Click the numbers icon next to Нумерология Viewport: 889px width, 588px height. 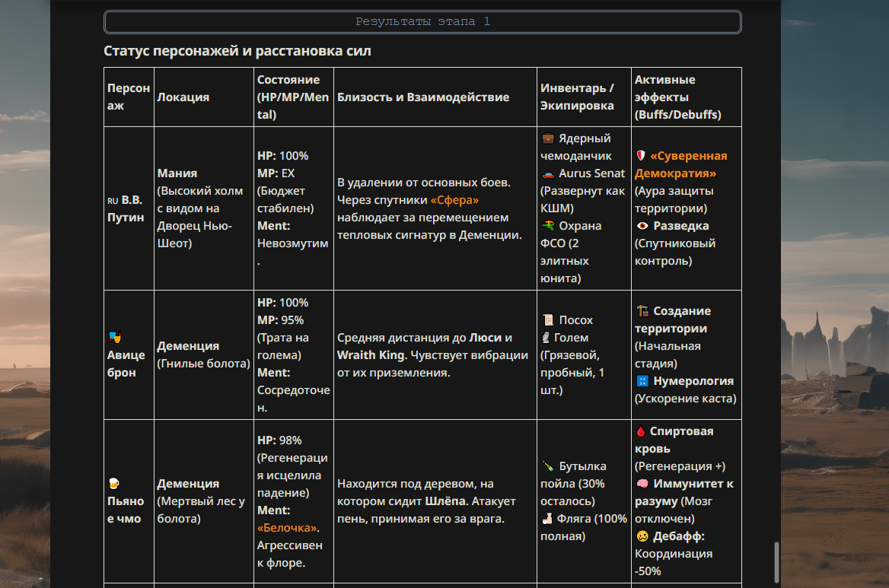pos(642,381)
